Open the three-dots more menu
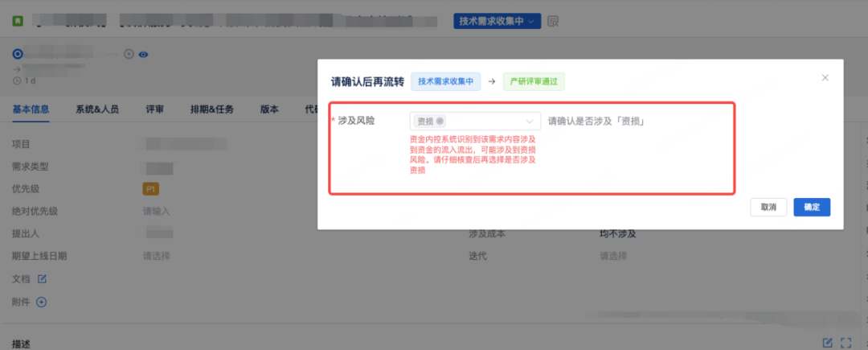This screenshot has width=868, height=350. coord(113,54)
